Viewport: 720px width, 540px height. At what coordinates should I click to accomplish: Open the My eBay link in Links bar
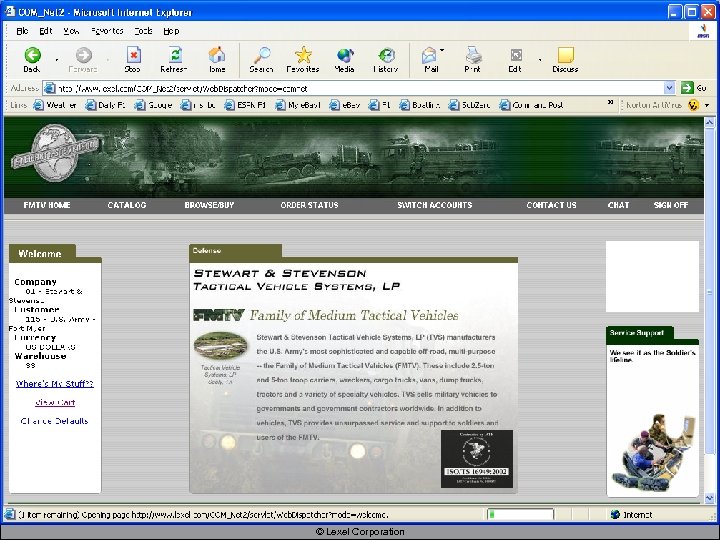[298, 105]
